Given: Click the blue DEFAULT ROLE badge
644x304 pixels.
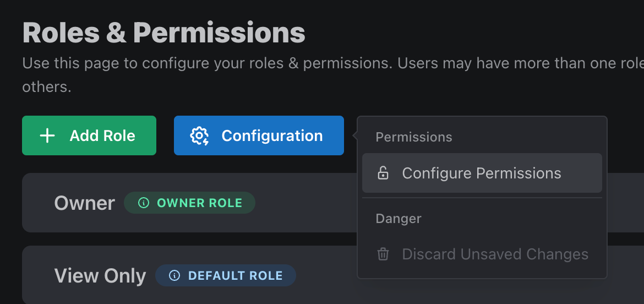Looking at the screenshot, I should coord(226,275).
